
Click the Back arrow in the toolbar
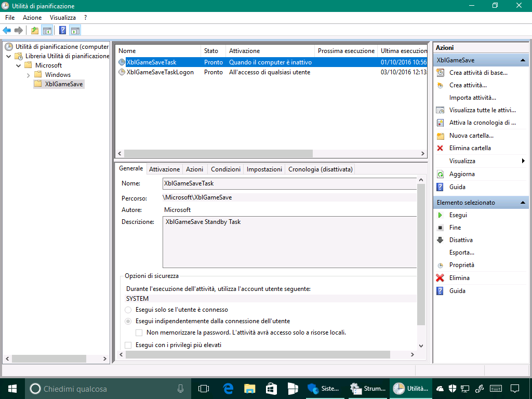pos(6,31)
